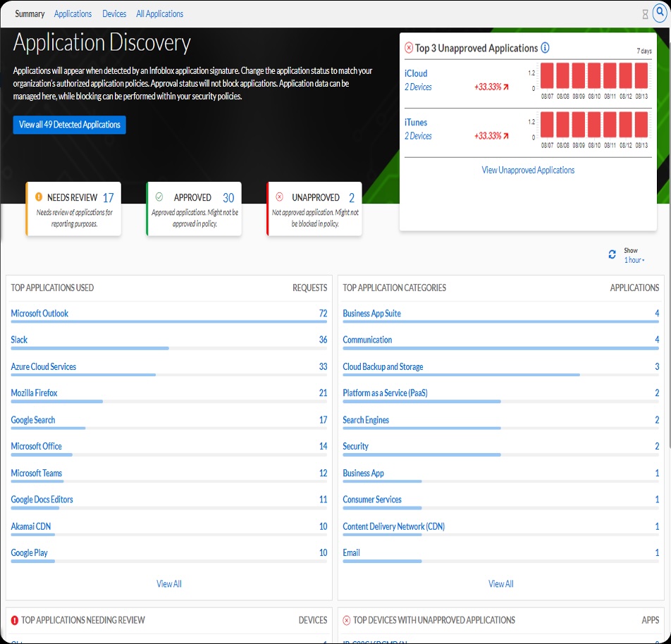Go to the All Applications tab
This screenshot has width=671, height=644.
click(159, 13)
